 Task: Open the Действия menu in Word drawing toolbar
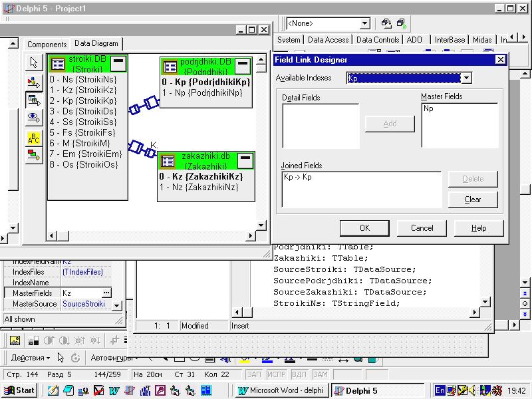(30, 358)
